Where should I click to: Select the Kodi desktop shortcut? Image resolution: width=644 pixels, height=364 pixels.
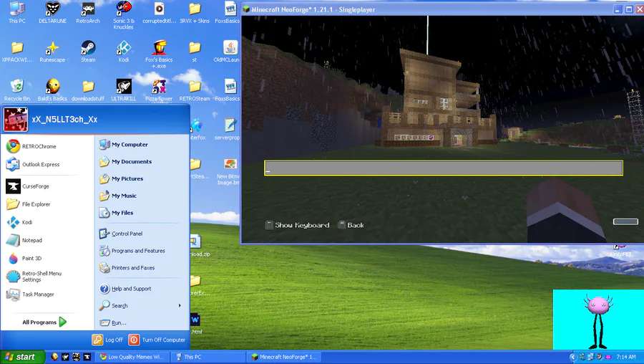click(124, 52)
